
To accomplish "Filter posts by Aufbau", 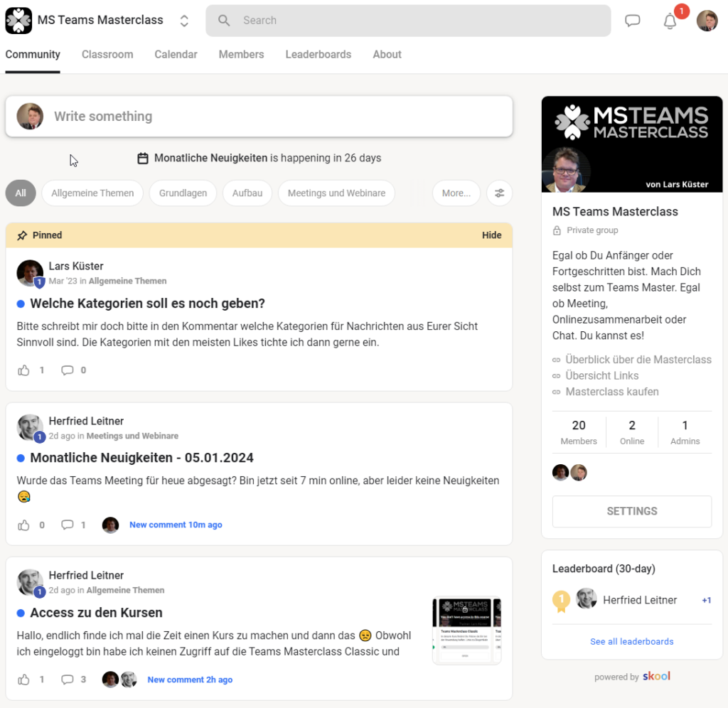I will (247, 193).
